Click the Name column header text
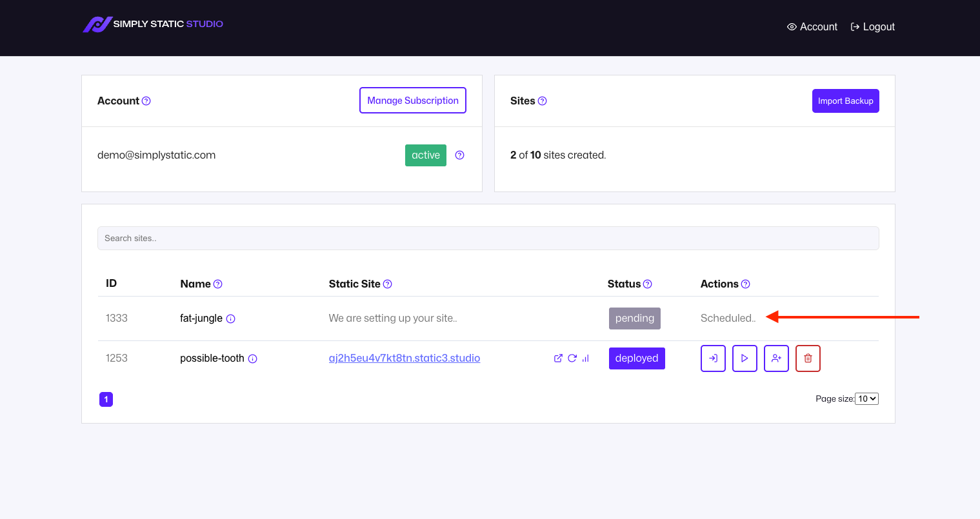Image resolution: width=980 pixels, height=519 pixels. coord(195,284)
